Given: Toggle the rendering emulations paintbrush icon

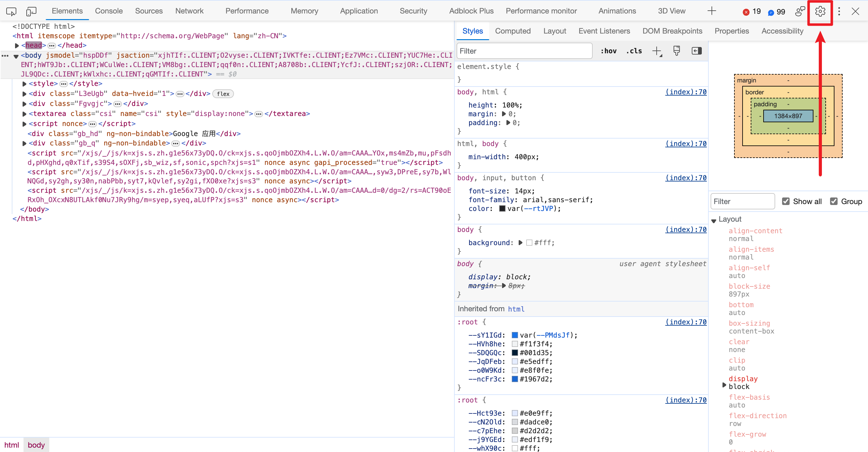Looking at the screenshot, I should pyautogui.click(x=676, y=51).
